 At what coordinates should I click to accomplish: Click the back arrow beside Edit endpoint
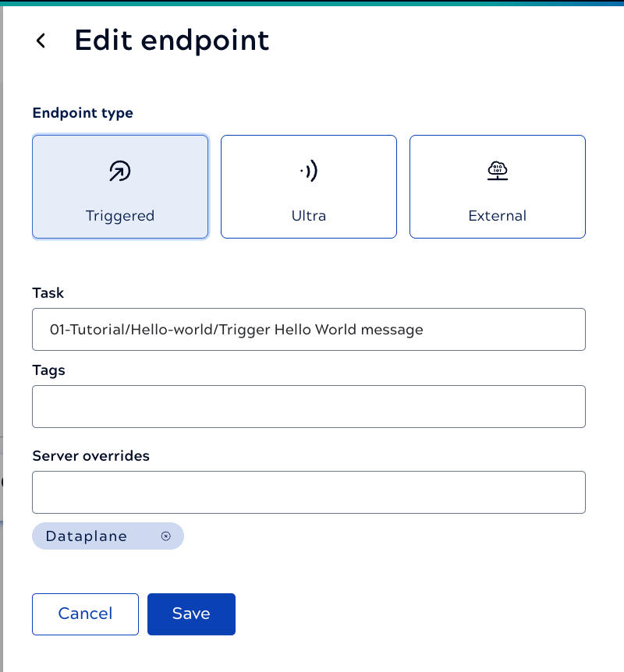coord(41,41)
